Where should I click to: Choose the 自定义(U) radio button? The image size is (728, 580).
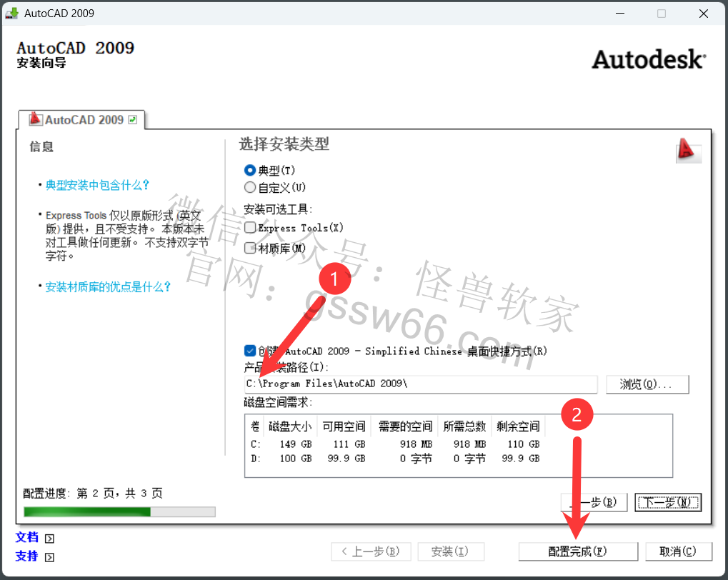(x=250, y=187)
